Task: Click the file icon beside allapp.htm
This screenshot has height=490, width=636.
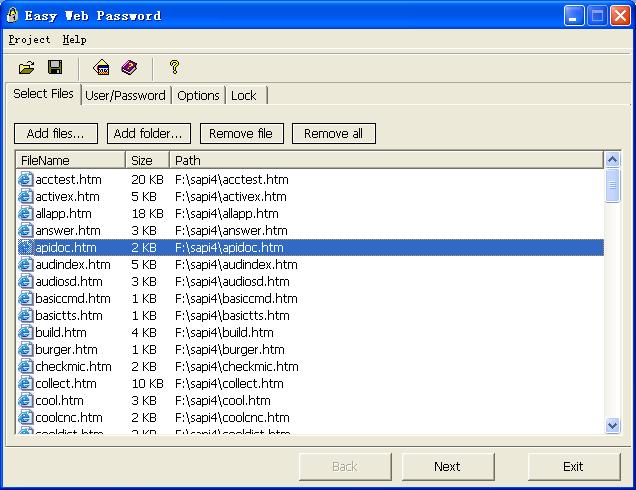Action: tap(25, 213)
